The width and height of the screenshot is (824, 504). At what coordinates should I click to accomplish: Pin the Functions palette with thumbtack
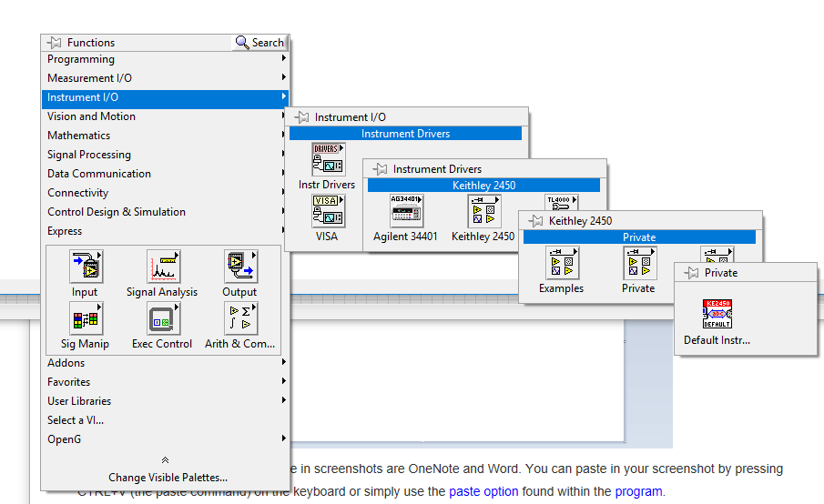(x=54, y=43)
